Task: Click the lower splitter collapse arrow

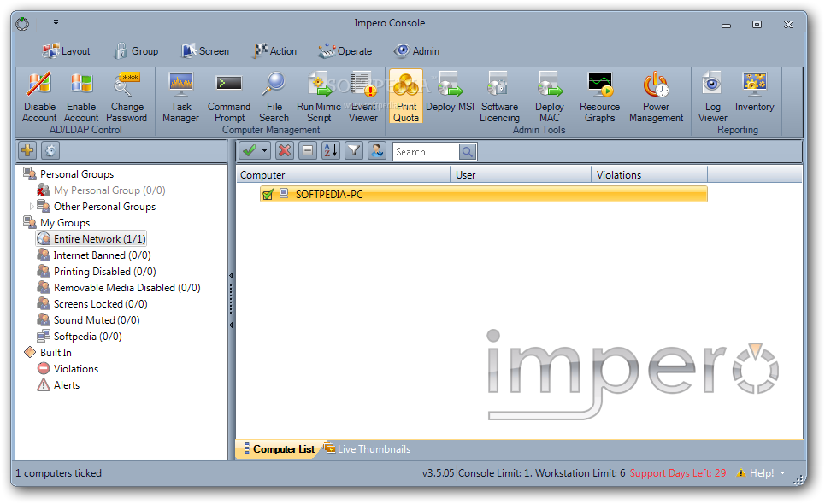Action: pyautogui.click(x=231, y=325)
